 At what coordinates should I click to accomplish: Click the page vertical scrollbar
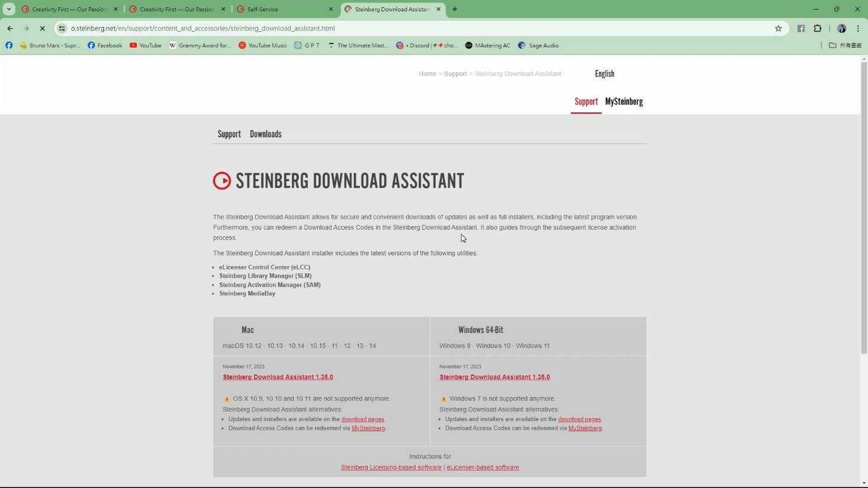(x=864, y=209)
